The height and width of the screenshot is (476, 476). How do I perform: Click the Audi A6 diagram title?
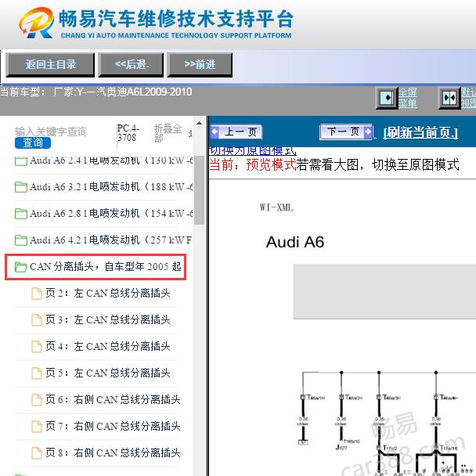pos(295,243)
